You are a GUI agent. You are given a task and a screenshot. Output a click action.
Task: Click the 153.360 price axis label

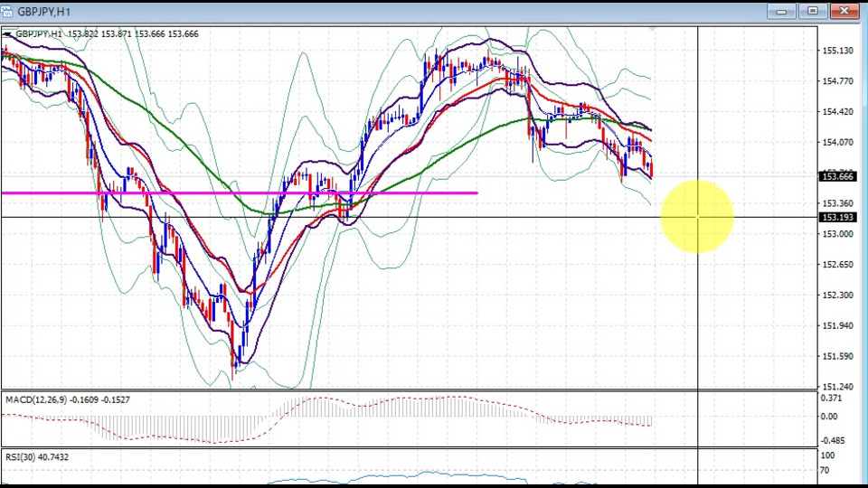click(x=837, y=203)
